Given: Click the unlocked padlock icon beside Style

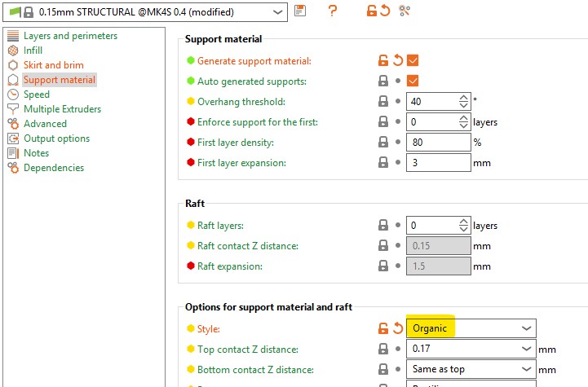Looking at the screenshot, I should coord(382,328).
